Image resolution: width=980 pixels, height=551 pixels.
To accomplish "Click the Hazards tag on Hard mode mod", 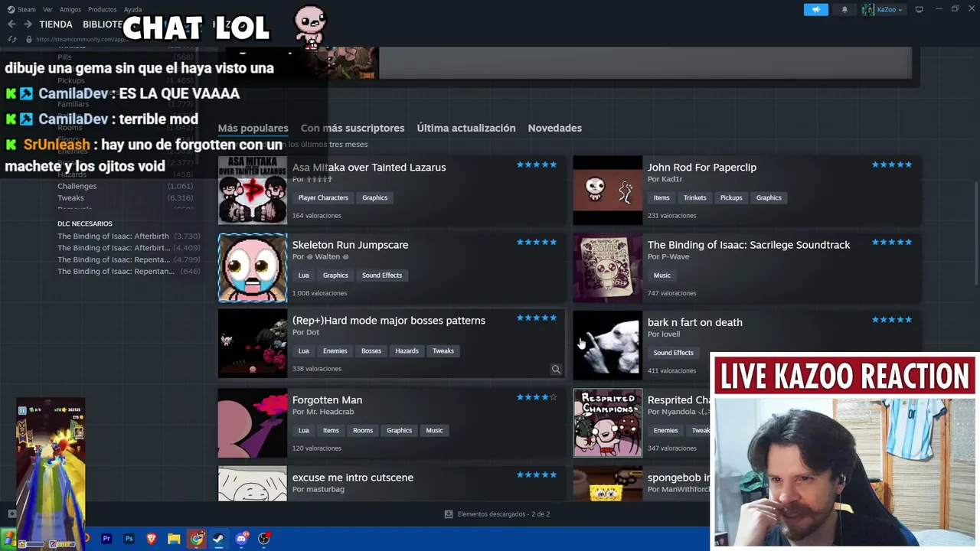I will point(407,351).
